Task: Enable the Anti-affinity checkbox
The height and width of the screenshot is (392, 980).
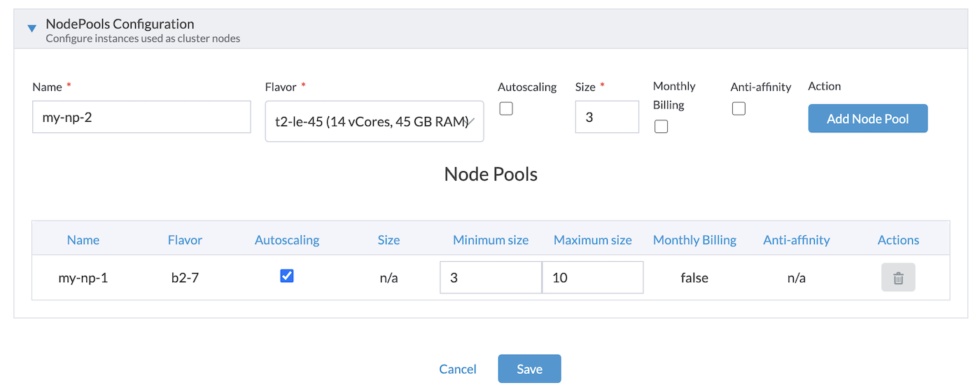Action: pos(738,108)
